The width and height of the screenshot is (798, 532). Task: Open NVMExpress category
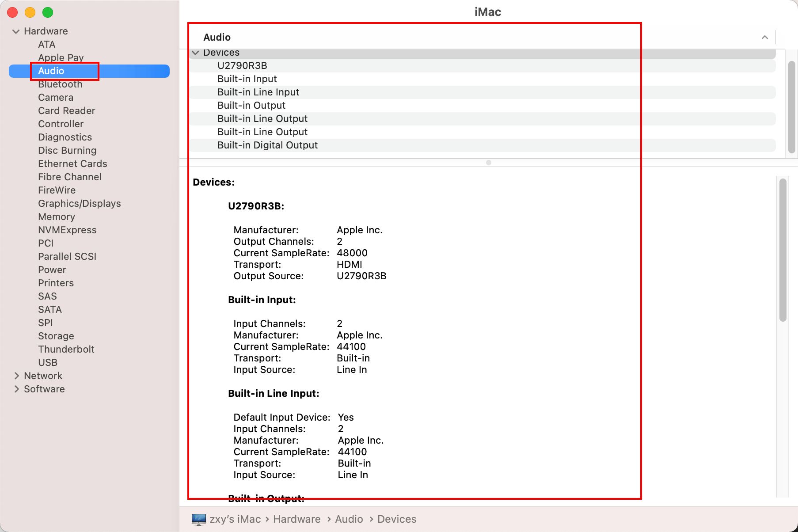(x=67, y=230)
